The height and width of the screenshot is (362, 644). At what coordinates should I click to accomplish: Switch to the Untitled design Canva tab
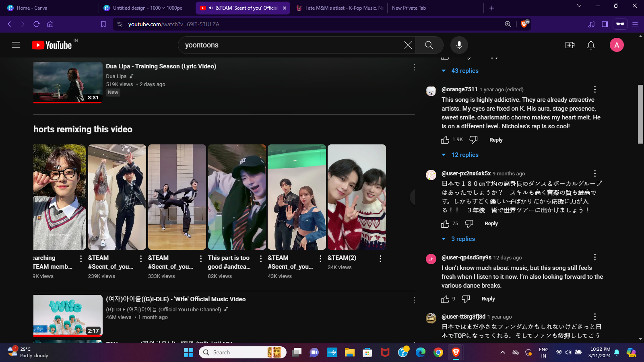147,8
